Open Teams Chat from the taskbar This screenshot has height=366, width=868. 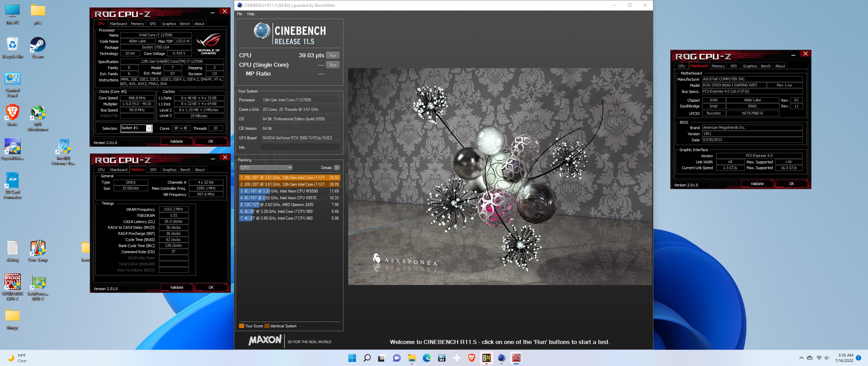pos(396,358)
